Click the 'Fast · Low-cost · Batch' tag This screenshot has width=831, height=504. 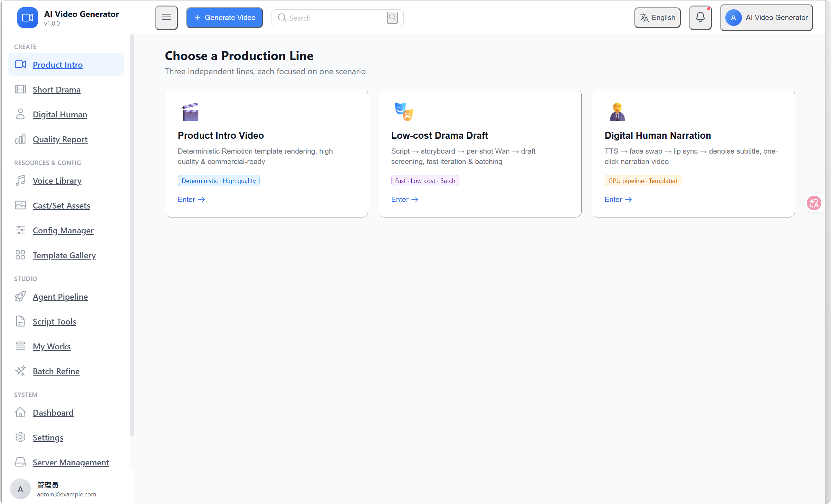coord(425,181)
